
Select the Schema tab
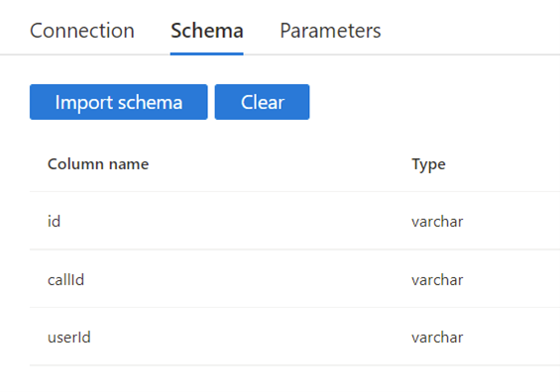tap(207, 31)
